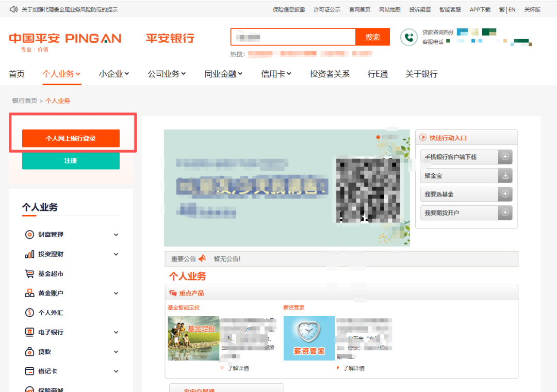
Task: Open 保险信息披露 top link
Action: pos(289,10)
